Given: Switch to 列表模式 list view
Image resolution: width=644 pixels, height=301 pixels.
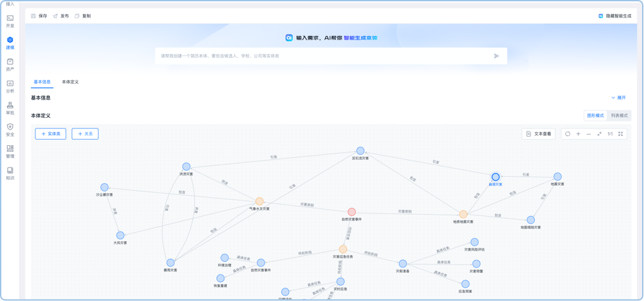Looking at the screenshot, I should pyautogui.click(x=619, y=115).
